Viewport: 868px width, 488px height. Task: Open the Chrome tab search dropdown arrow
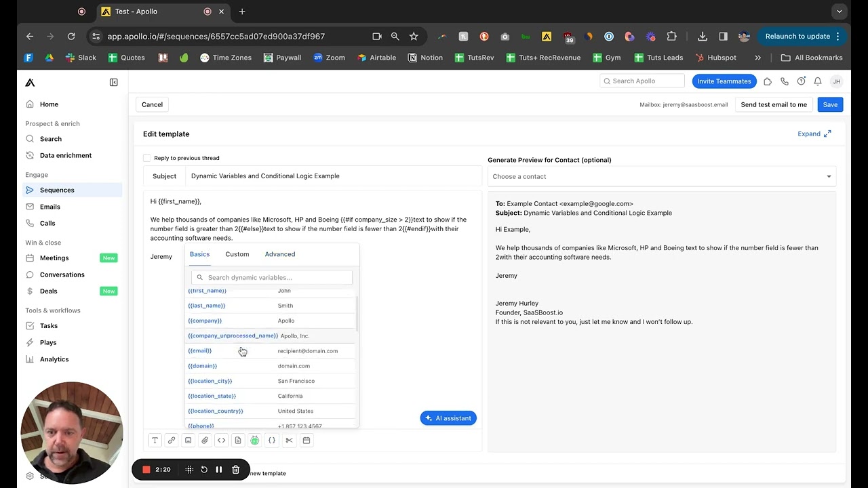tap(840, 12)
